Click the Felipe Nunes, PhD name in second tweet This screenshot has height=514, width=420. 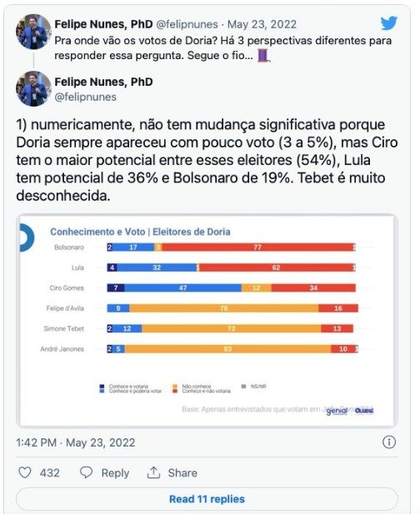click(103, 82)
